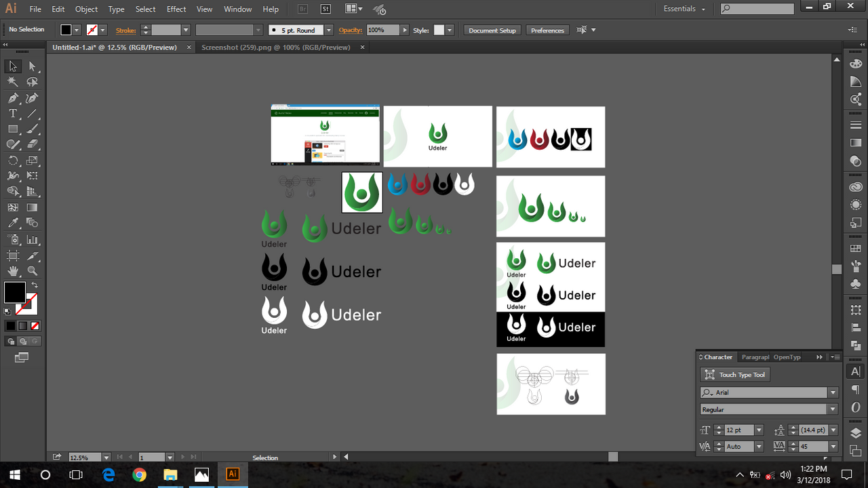Open the Align panel icon
This screenshot has height=488, width=868.
point(855,328)
